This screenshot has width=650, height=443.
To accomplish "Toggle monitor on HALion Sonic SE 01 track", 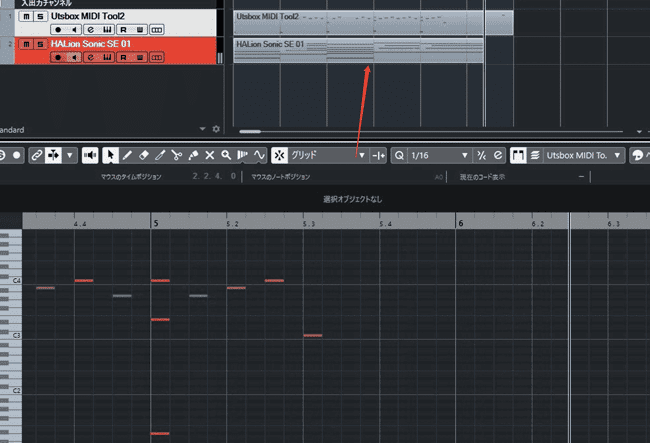I will 74,57.
